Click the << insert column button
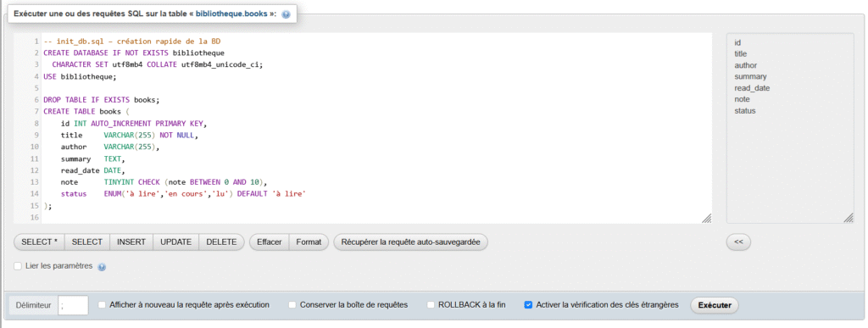The width and height of the screenshot is (868, 328). click(738, 242)
